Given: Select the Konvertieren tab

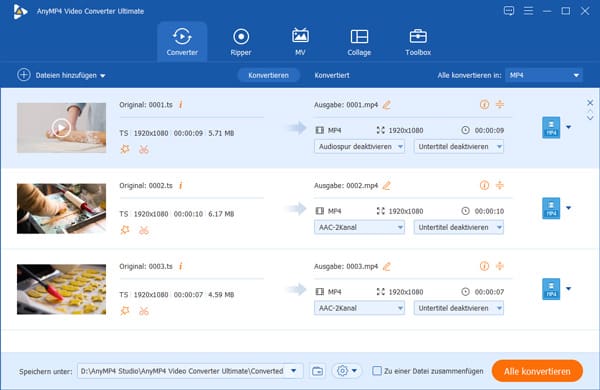Looking at the screenshot, I should pos(268,75).
